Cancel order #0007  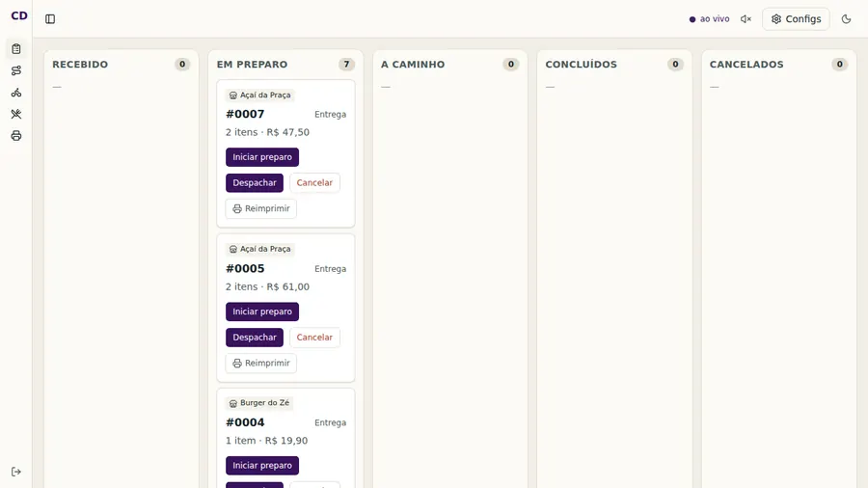(314, 182)
